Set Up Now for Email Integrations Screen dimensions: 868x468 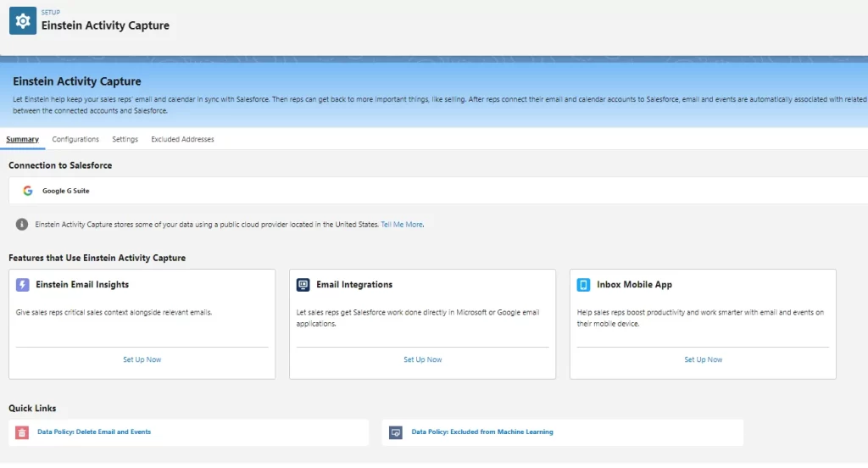tap(422, 359)
